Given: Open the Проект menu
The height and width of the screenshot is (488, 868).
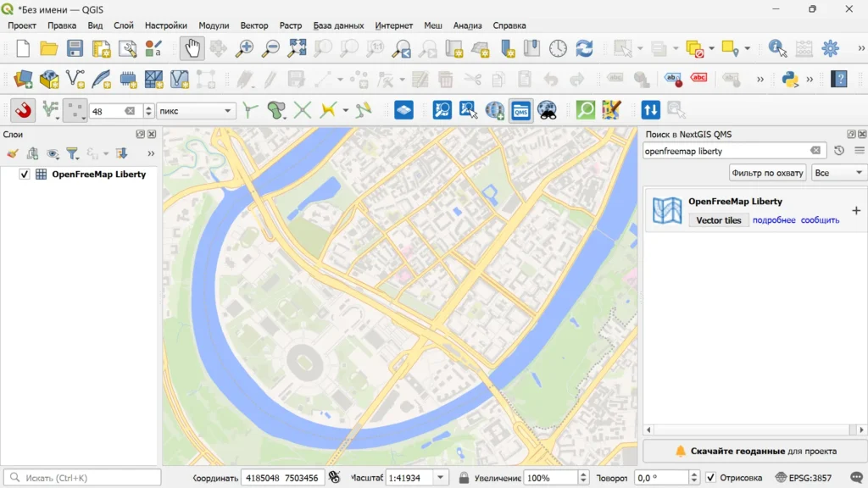Looking at the screenshot, I should point(22,25).
